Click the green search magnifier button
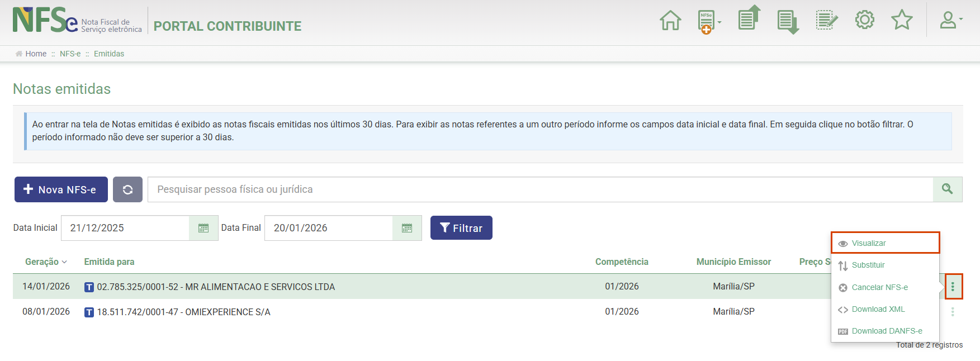980x361 pixels. pos(947,189)
